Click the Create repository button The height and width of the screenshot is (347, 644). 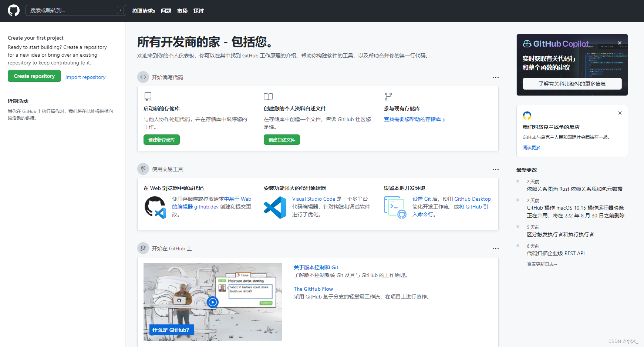click(x=34, y=76)
